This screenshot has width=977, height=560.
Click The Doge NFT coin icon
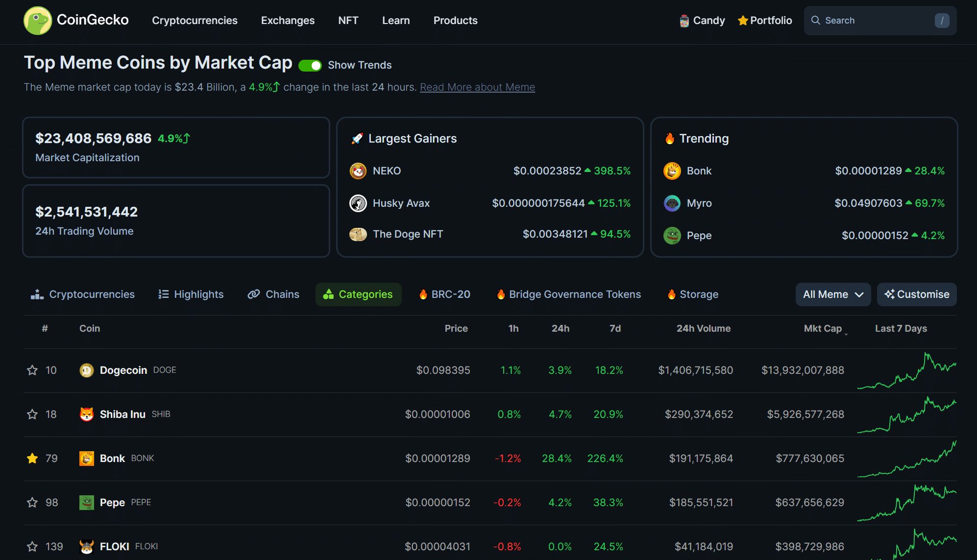(358, 234)
